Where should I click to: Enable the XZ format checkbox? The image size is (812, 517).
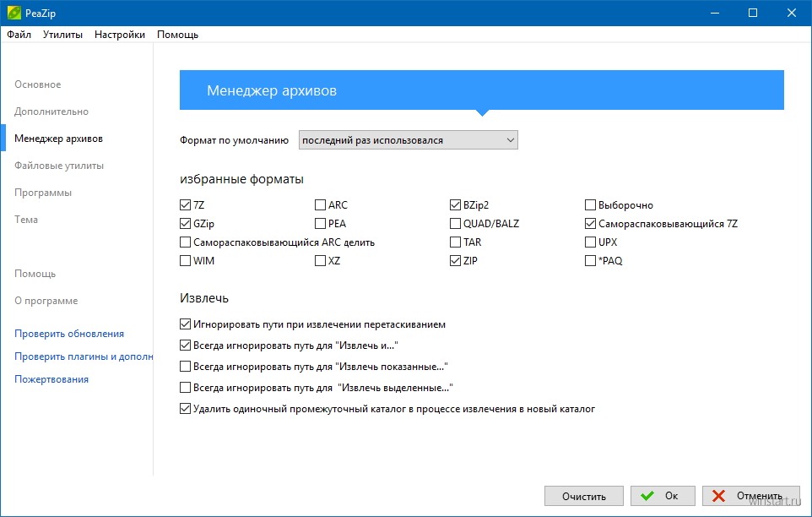(320, 260)
